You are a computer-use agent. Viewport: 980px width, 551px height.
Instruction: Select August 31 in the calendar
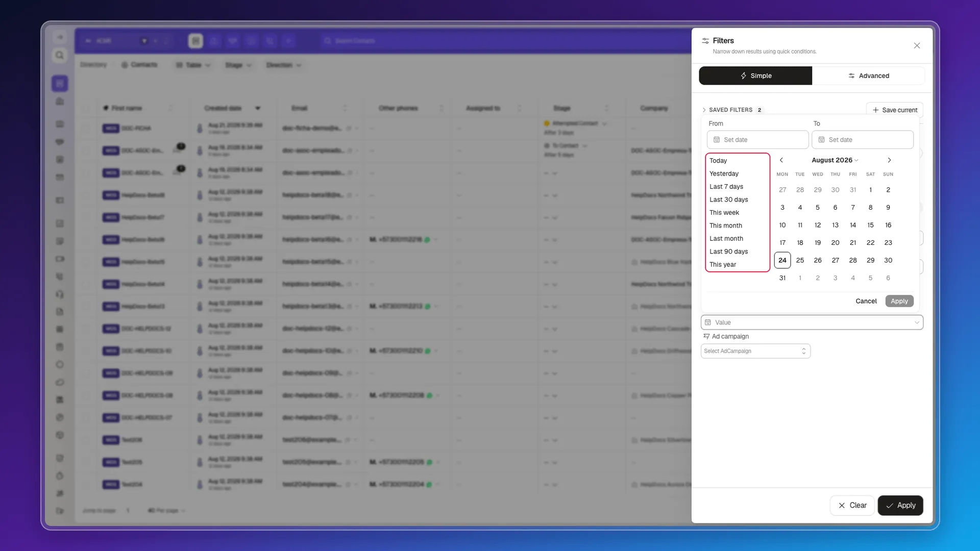[x=782, y=278]
